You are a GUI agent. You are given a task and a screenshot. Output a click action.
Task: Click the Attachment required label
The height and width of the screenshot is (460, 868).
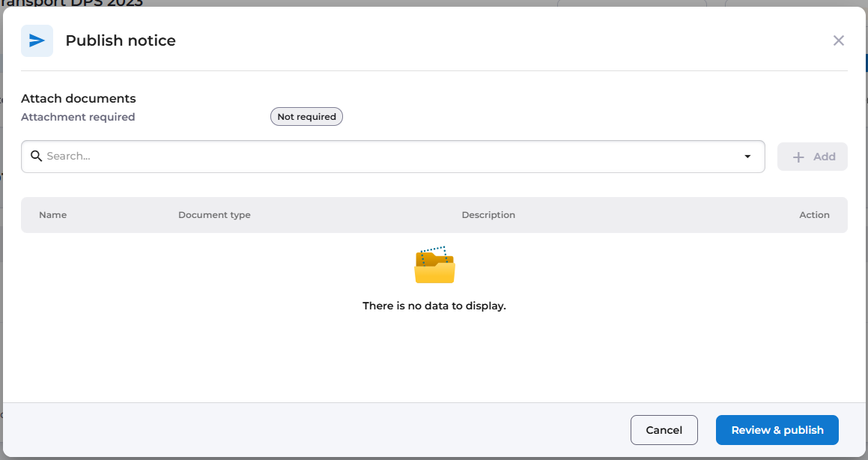(78, 117)
